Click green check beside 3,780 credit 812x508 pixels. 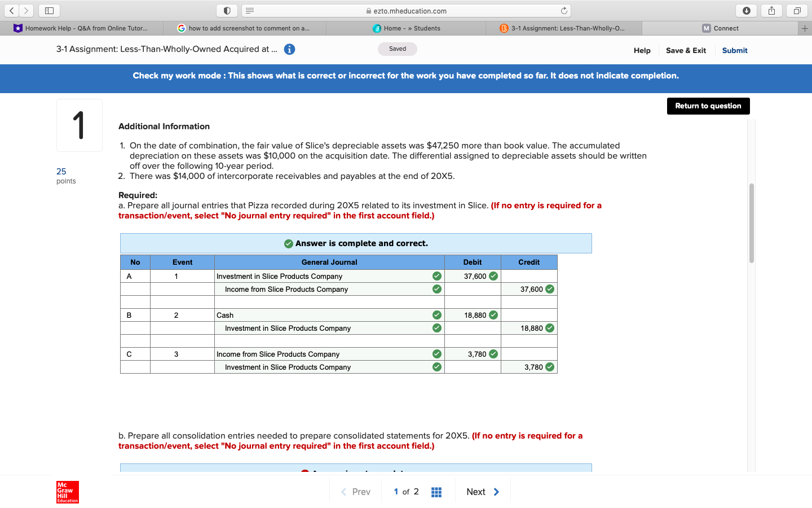click(x=550, y=367)
